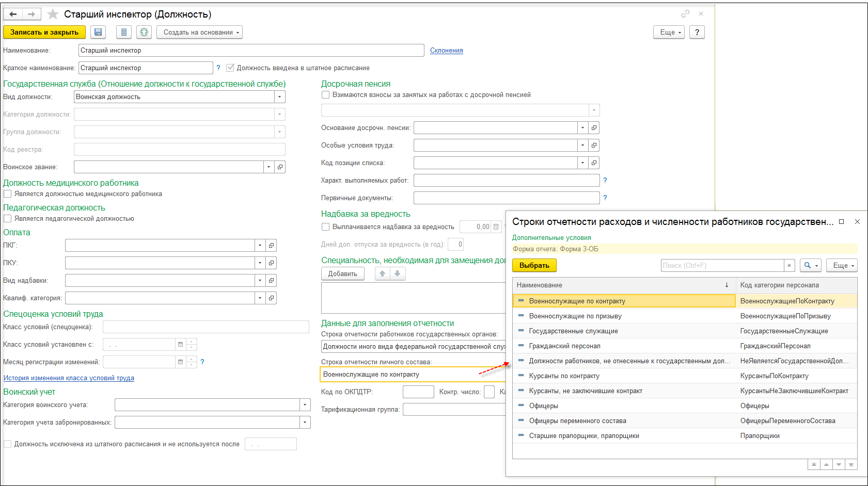868x486 pixels.
Task: Select the Курсанты по контракту row
Action: pos(685,376)
